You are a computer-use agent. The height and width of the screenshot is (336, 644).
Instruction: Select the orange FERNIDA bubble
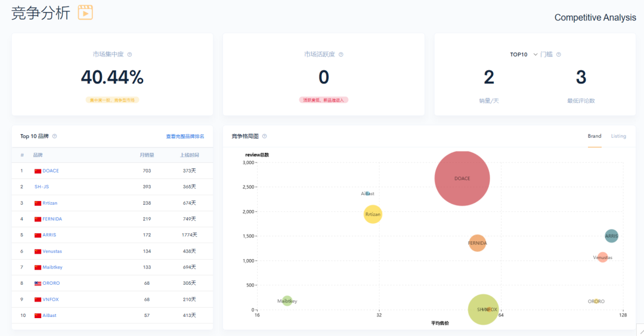coord(477,243)
